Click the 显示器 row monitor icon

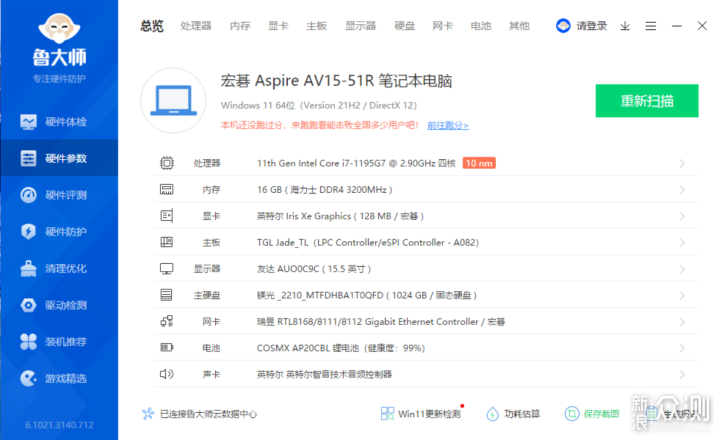point(167,269)
